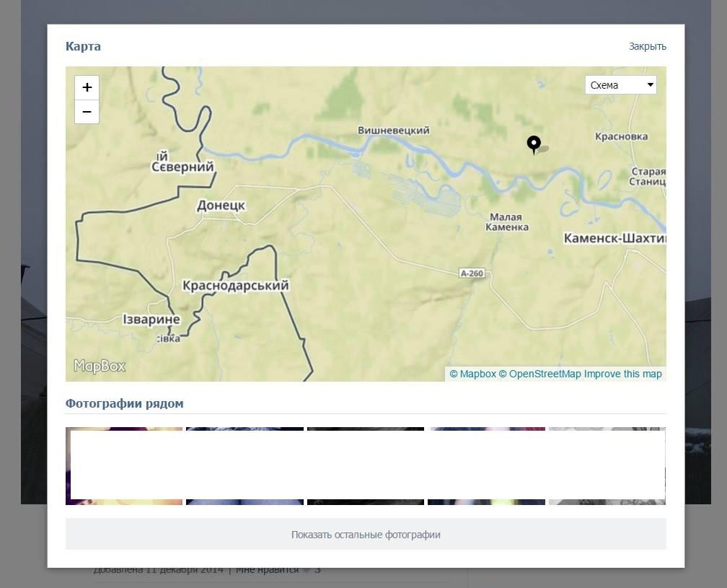The height and width of the screenshot is (588, 727).
Task: Click the Вишневецкий label on the map
Action: click(x=394, y=131)
